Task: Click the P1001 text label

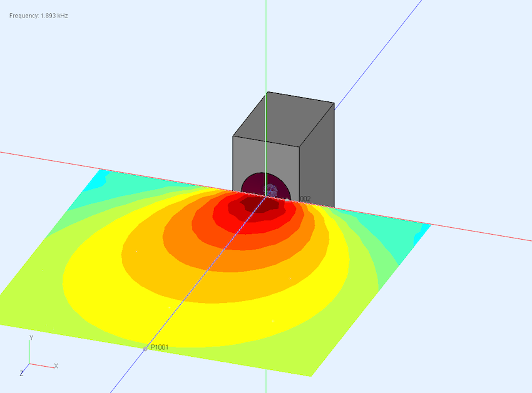Action: coord(160,347)
